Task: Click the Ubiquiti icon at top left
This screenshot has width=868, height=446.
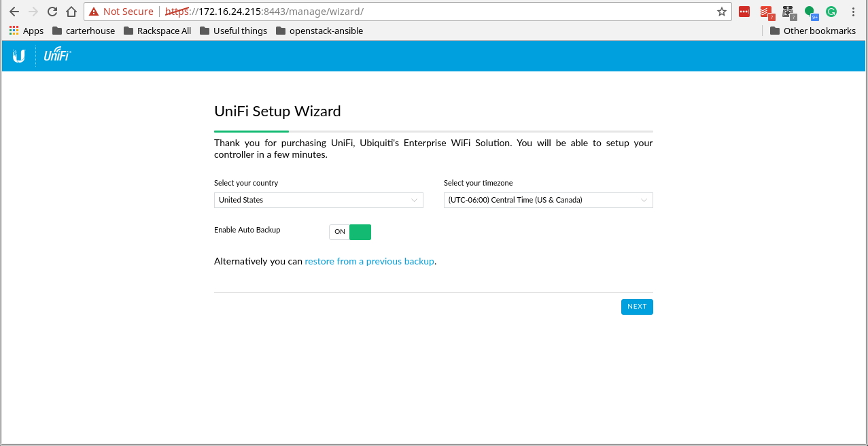Action: (x=18, y=55)
